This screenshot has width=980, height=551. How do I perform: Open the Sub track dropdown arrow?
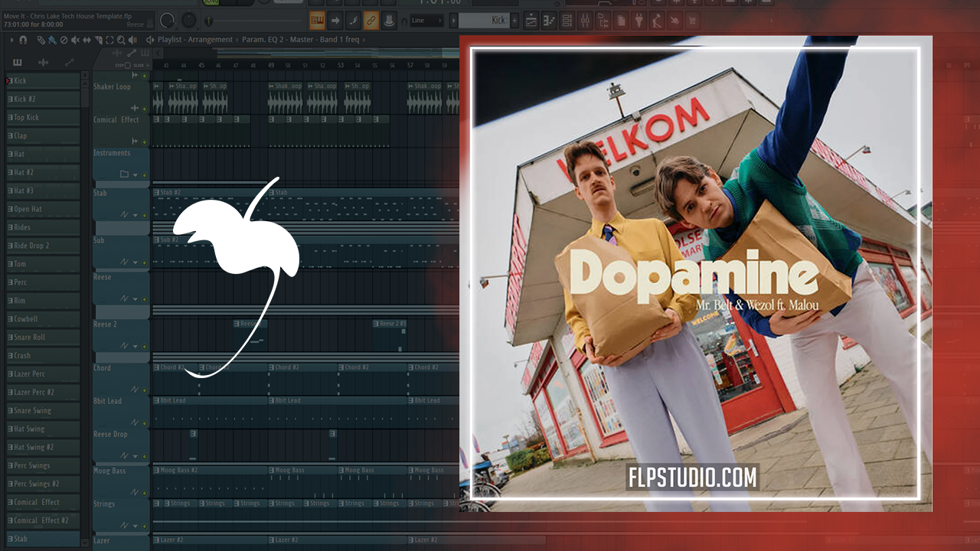(136, 262)
